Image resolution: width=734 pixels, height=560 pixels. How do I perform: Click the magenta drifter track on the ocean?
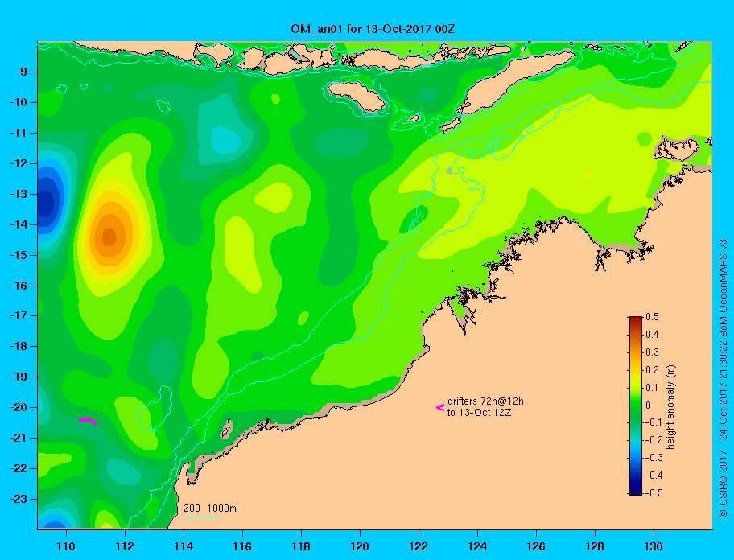point(88,421)
